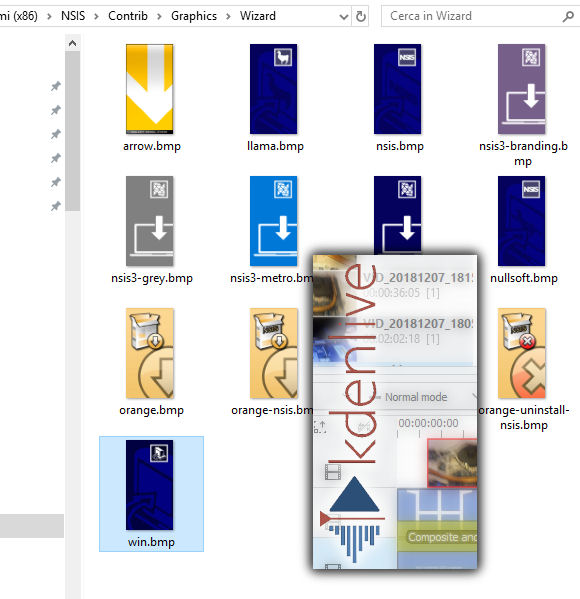Click the Kdenlive splash image overlay
Viewport: 580px width, 599px height.
coord(395,412)
